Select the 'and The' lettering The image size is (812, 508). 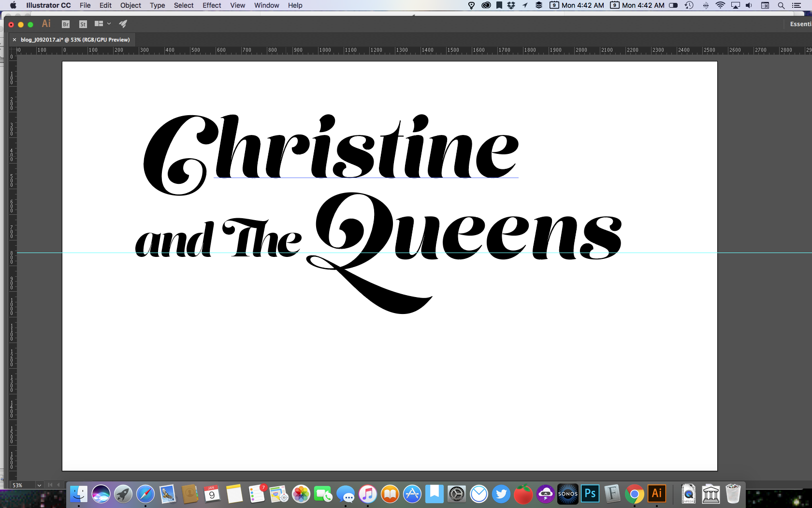(x=218, y=238)
